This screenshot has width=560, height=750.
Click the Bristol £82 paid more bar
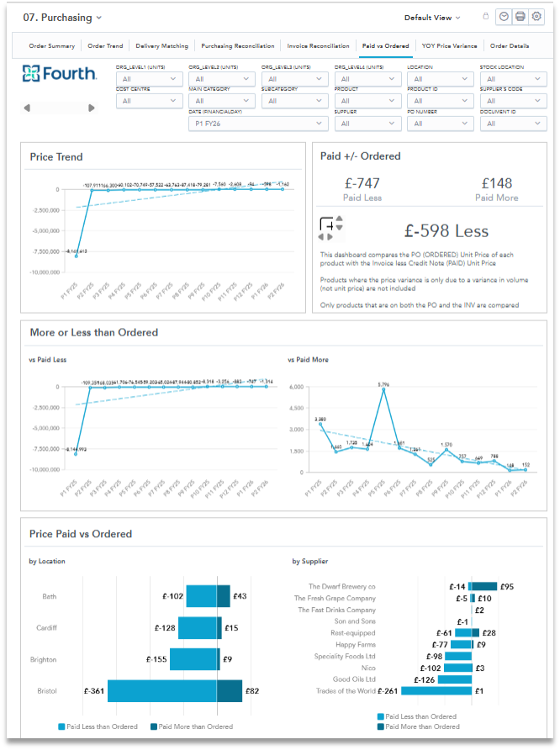[x=230, y=690]
